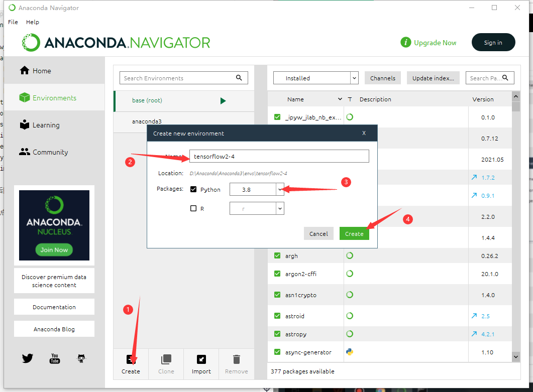
Task: Go to the Home tab
Action: tap(54, 71)
